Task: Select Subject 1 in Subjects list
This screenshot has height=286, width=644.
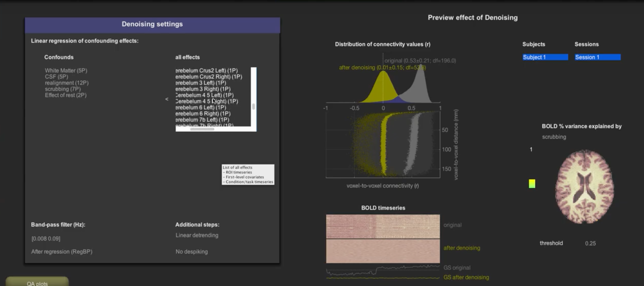Action: click(x=545, y=57)
